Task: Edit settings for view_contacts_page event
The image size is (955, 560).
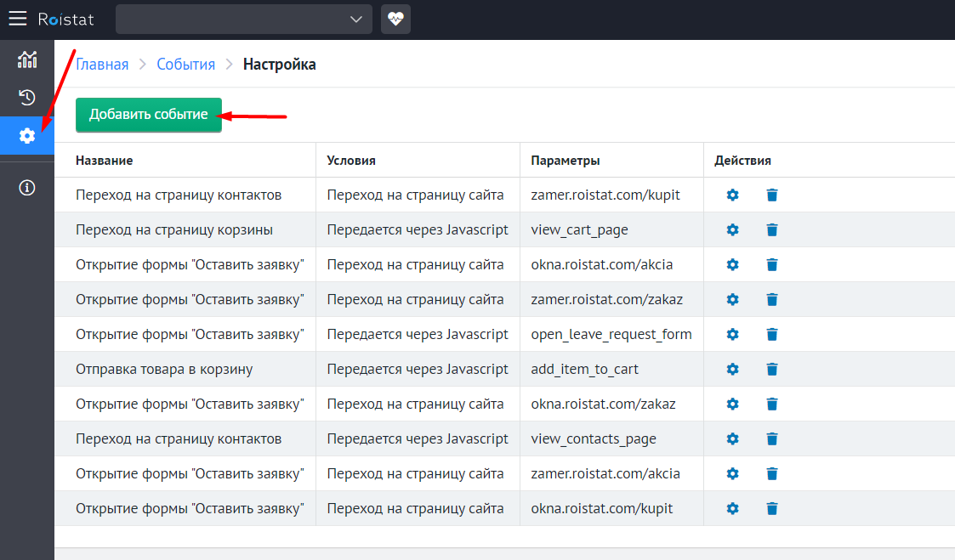Action: coord(733,438)
